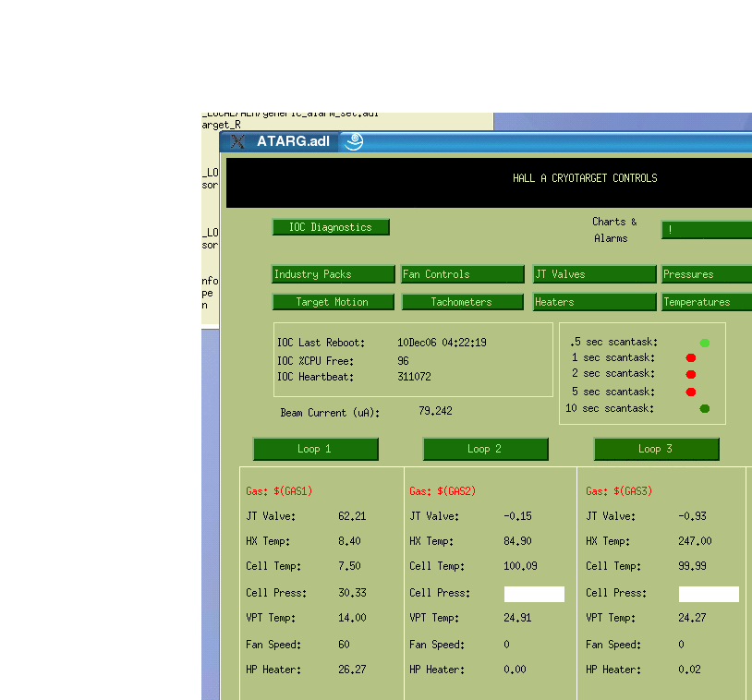752x700 pixels.
Task: Open Tachometers screen
Action: point(462,302)
